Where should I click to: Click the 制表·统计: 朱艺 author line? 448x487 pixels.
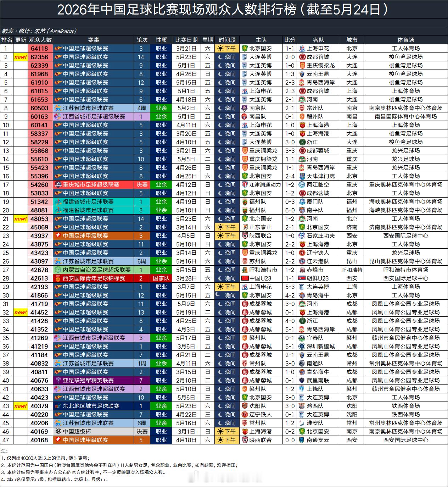click(x=40, y=31)
